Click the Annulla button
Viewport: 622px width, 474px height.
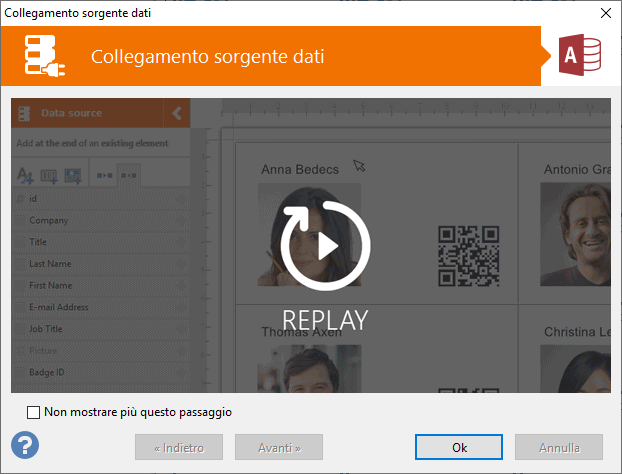point(559,447)
